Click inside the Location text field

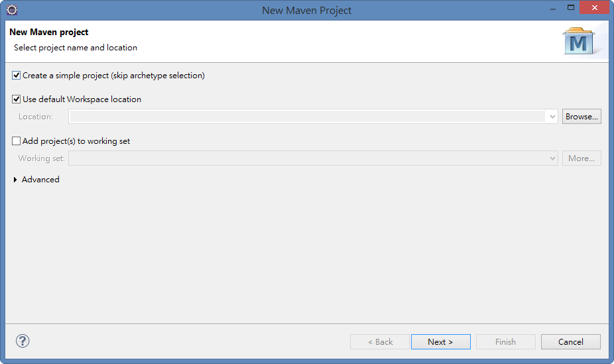(x=308, y=117)
